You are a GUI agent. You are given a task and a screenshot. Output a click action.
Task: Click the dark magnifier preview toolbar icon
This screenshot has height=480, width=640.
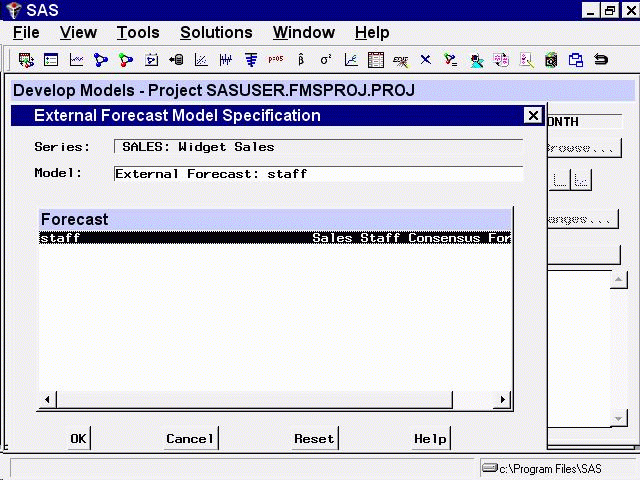[x=551, y=60]
